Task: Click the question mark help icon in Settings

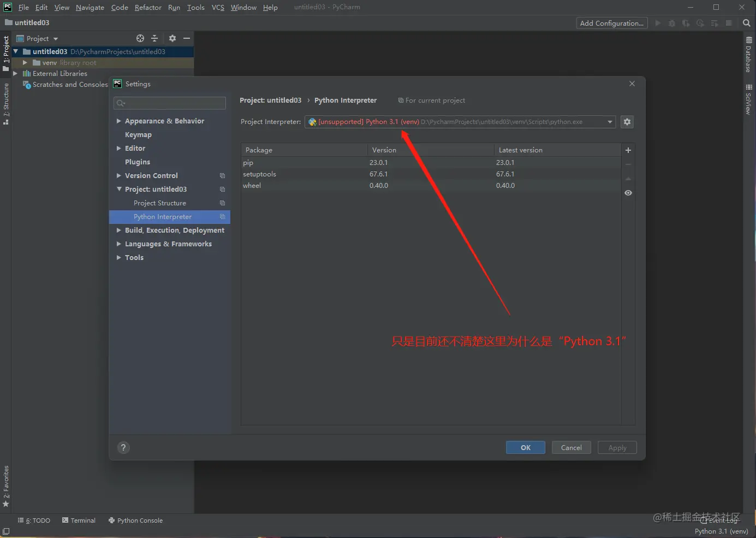Action: point(123,447)
